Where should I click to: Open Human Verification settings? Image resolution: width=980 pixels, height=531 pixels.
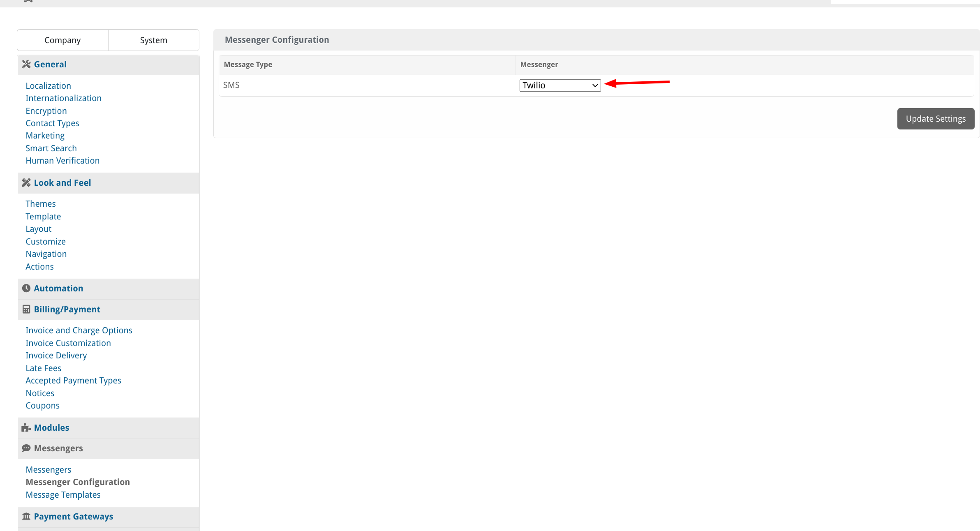[62, 160]
